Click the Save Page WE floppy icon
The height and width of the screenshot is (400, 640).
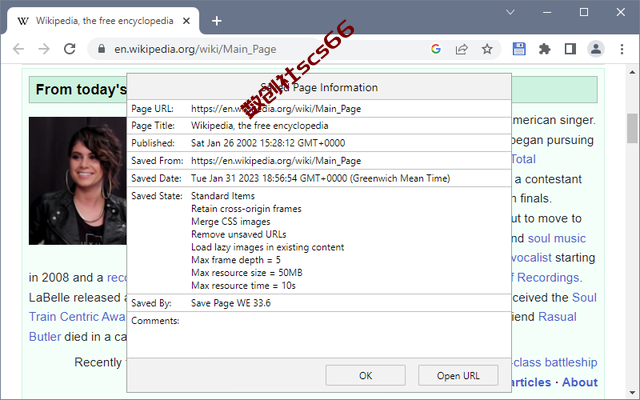(519, 49)
